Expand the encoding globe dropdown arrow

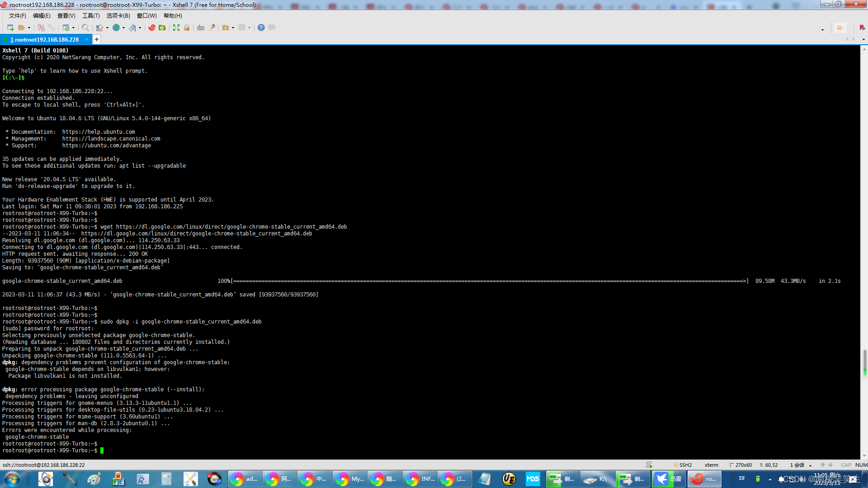(x=123, y=28)
